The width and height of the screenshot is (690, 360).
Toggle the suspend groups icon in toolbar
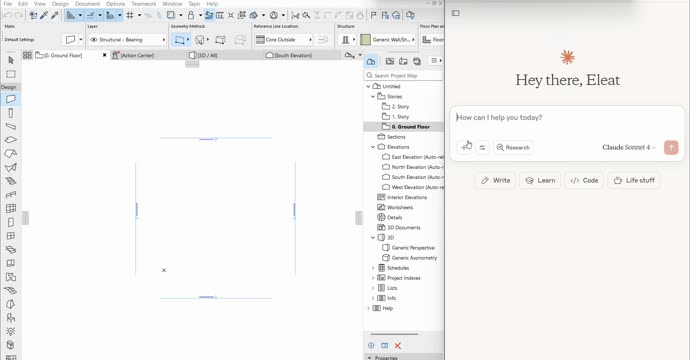point(242,15)
